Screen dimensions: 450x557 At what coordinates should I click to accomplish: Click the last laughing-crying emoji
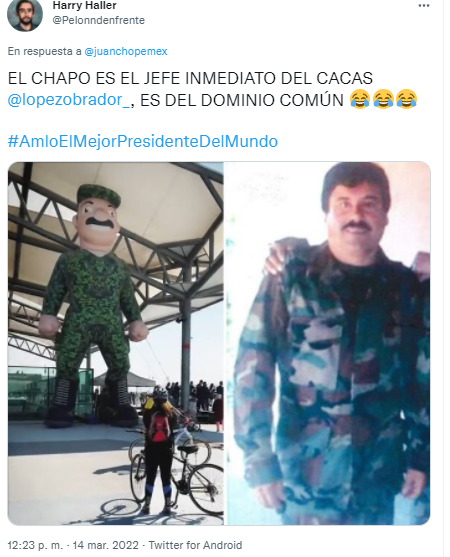pos(407,99)
